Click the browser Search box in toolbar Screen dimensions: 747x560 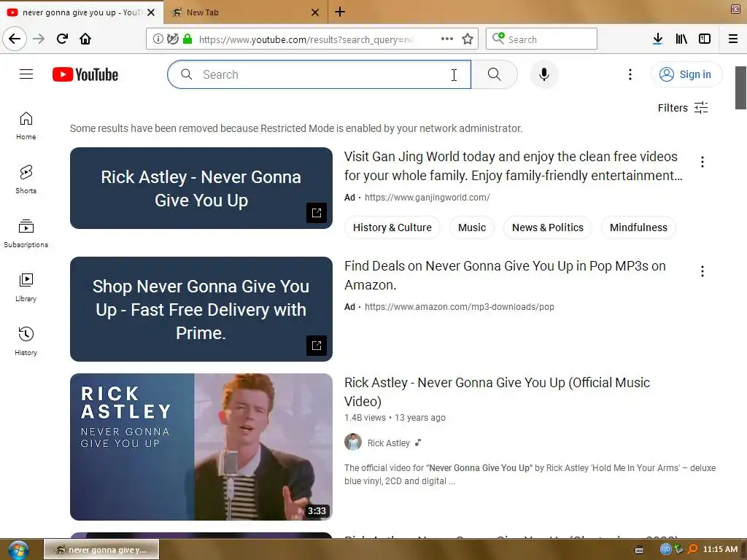pyautogui.click(x=542, y=39)
